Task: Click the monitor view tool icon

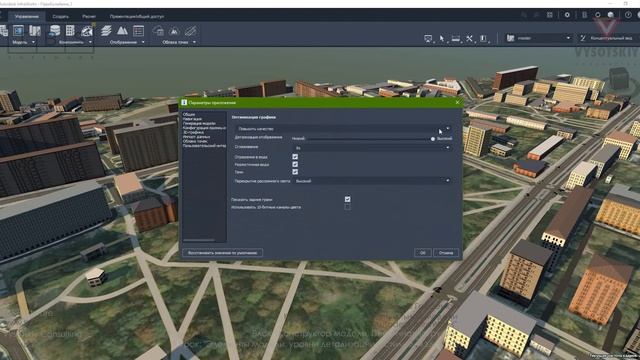Action: coord(428,38)
